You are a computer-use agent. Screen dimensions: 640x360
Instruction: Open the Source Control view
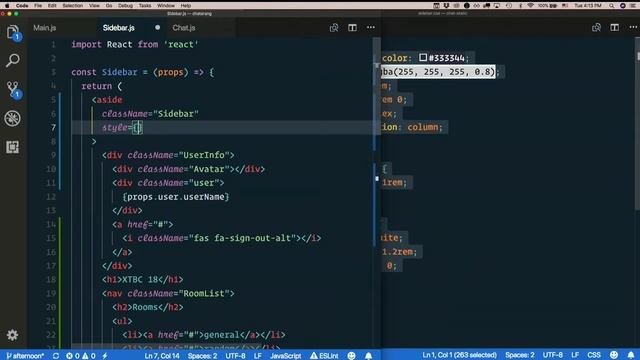13,89
